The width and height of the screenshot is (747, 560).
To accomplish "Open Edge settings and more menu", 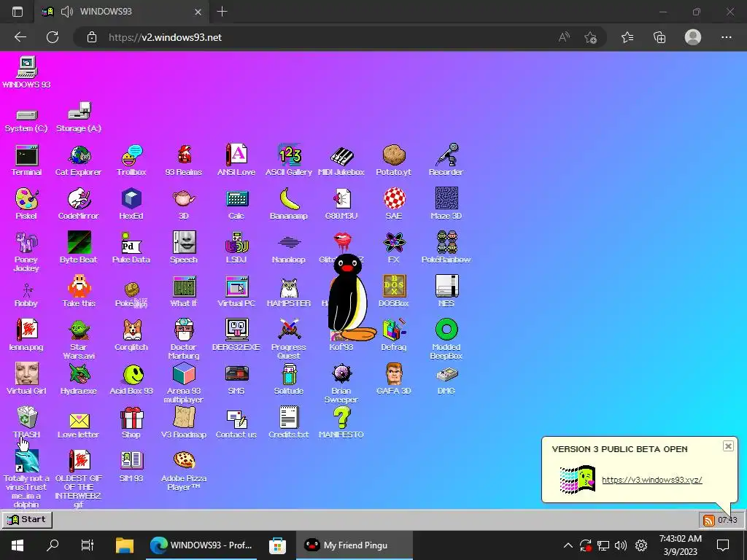I will (x=726, y=37).
